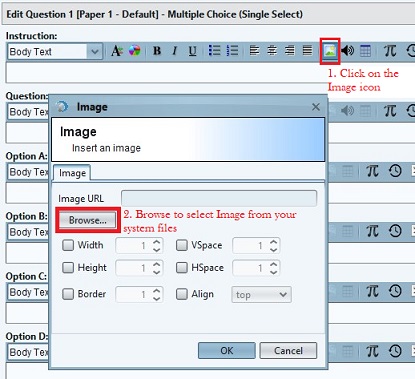Apply bulleted list in Instruction toolbar
Screen dimensions: 415x379
tap(214, 51)
